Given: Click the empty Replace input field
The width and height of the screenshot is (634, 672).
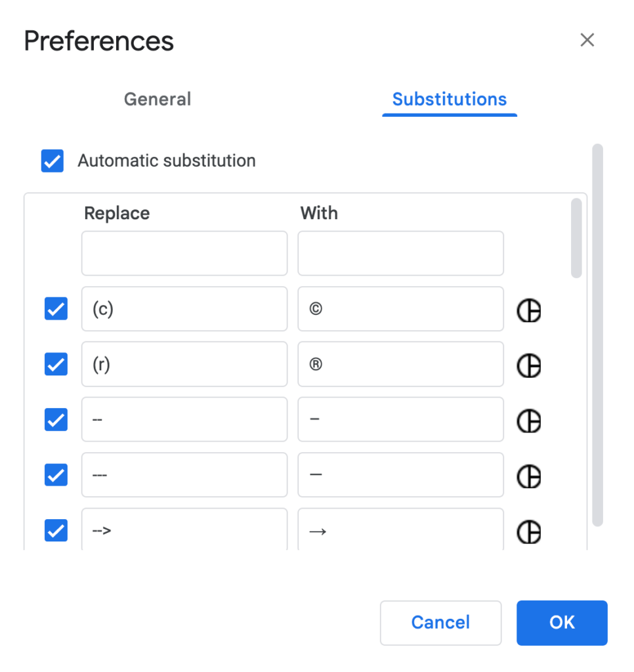Looking at the screenshot, I should (x=184, y=253).
